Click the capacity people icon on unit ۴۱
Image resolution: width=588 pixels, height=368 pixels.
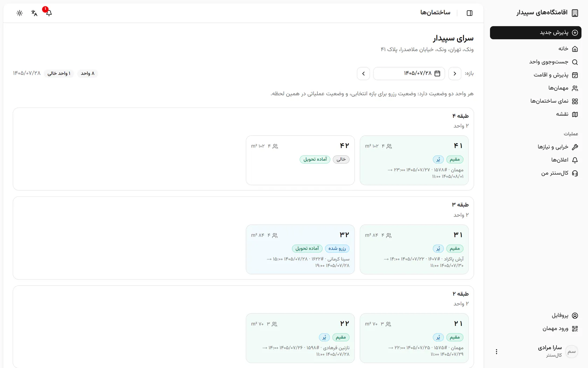(x=389, y=146)
